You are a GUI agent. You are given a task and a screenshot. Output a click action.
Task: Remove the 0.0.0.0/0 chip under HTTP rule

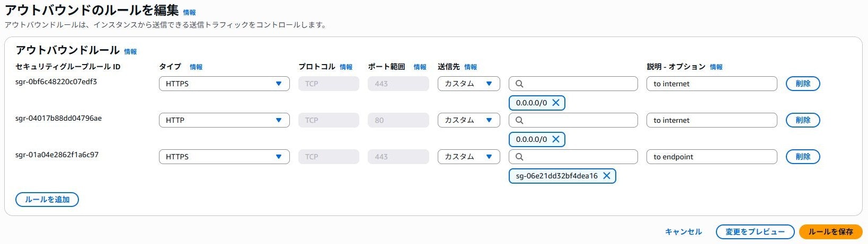point(556,139)
